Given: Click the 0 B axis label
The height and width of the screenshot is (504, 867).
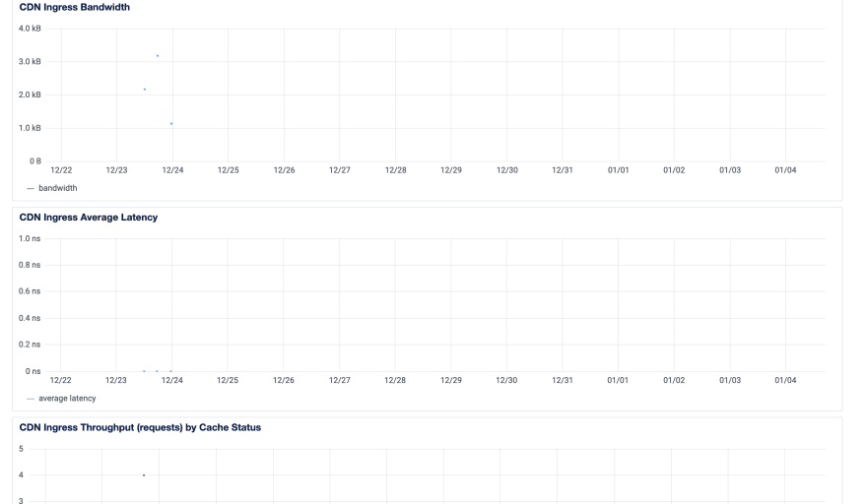Looking at the screenshot, I should pos(35,160).
